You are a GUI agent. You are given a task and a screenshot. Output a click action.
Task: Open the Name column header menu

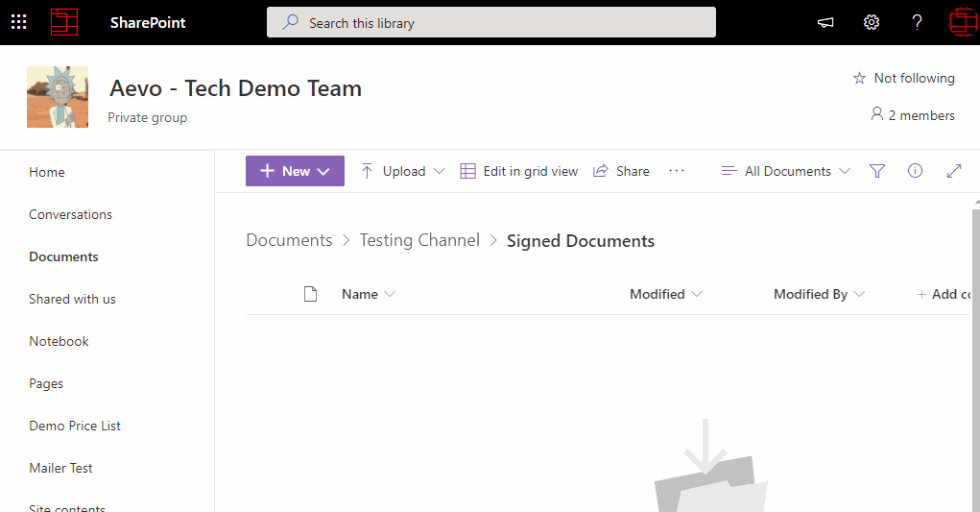(x=369, y=294)
